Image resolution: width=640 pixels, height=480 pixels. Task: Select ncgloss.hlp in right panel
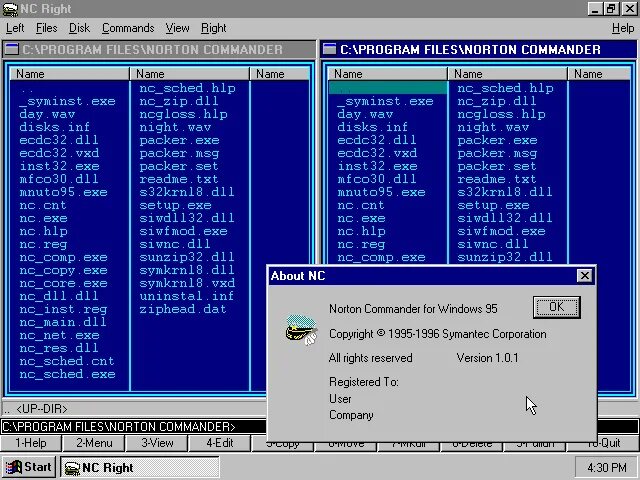coord(501,114)
